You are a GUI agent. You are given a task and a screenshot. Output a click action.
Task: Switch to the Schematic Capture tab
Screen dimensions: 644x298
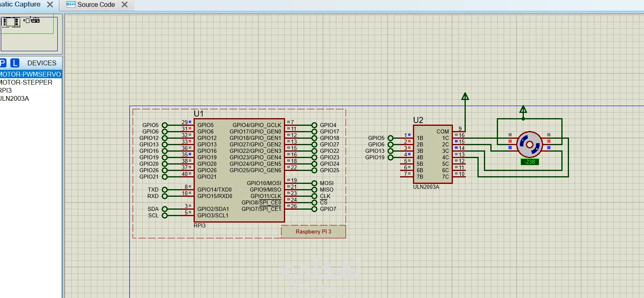coord(20,4)
